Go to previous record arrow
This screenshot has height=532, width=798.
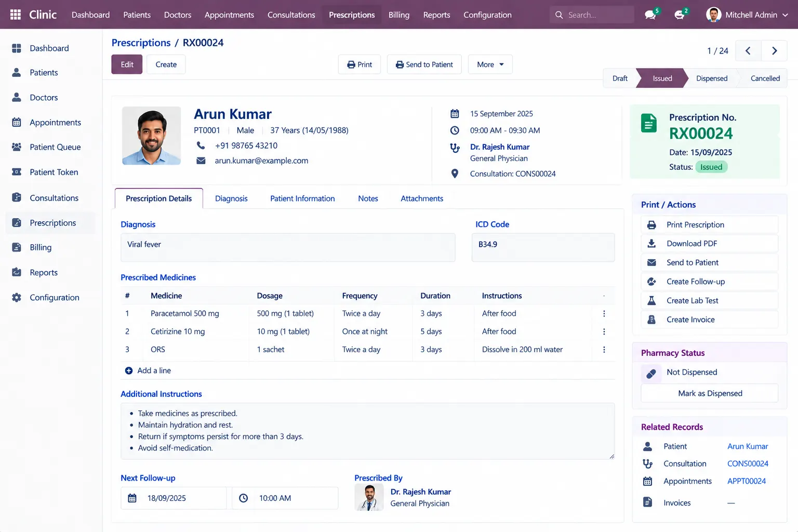pos(748,51)
